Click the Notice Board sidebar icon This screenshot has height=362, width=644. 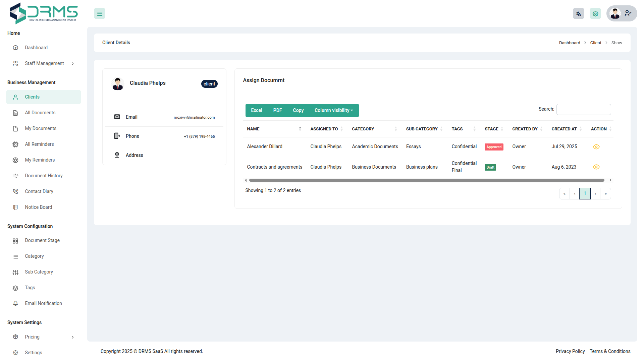(x=15, y=207)
